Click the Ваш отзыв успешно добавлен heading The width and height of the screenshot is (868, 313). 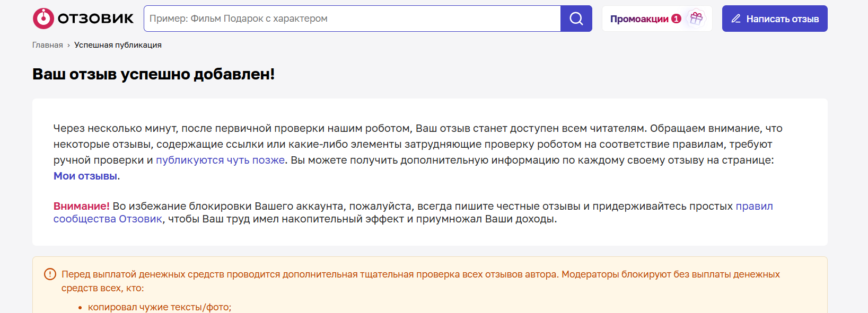(x=154, y=74)
